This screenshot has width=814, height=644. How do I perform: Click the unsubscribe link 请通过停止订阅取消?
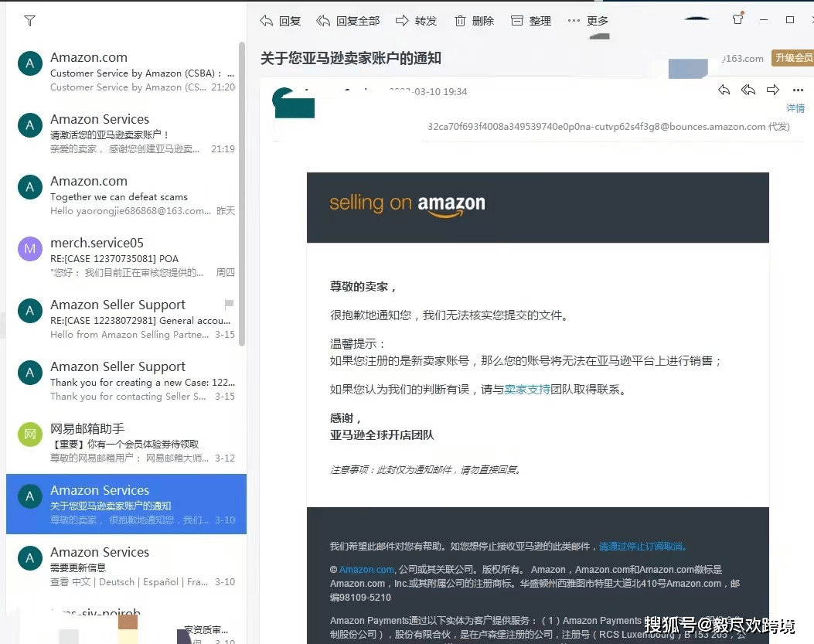point(642,546)
